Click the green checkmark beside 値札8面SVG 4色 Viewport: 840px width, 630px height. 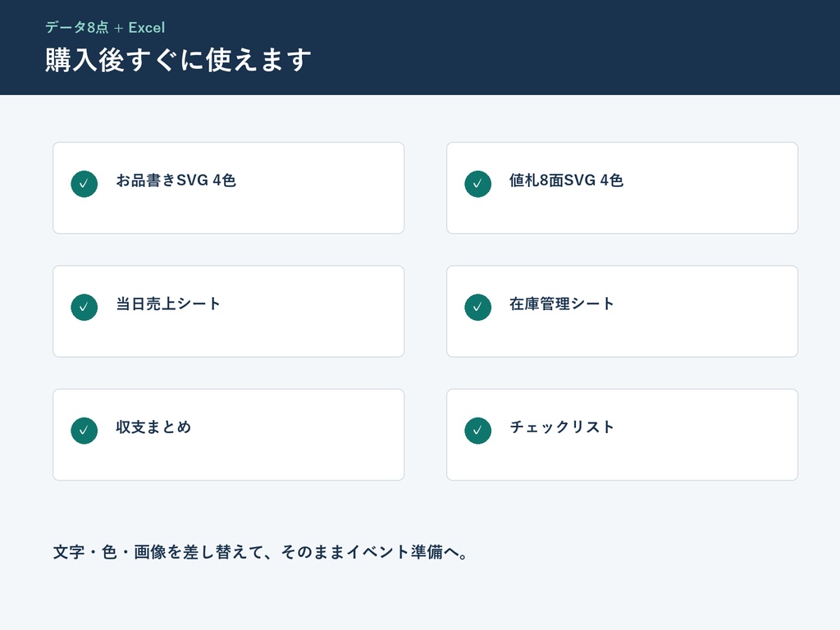click(x=478, y=184)
